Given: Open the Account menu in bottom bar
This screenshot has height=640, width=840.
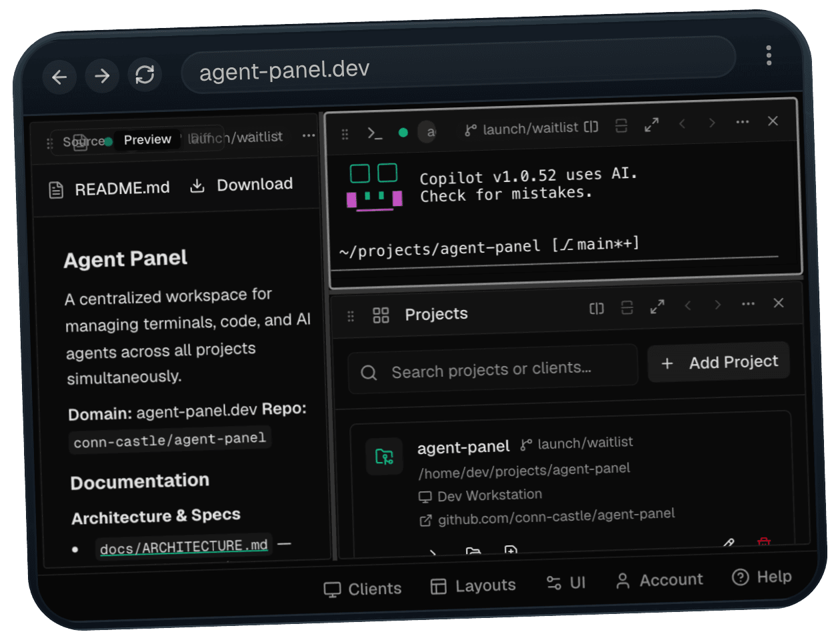Looking at the screenshot, I should click(x=659, y=580).
